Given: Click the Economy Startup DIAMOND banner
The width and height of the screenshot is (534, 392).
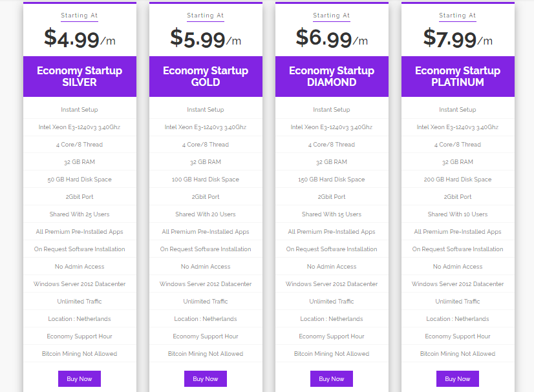Looking at the screenshot, I should pos(332,76).
